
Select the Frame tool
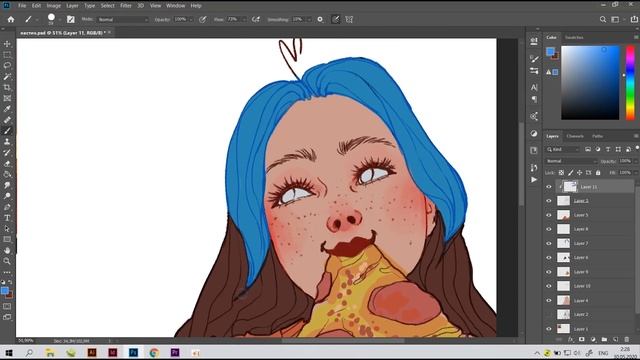click(7, 98)
